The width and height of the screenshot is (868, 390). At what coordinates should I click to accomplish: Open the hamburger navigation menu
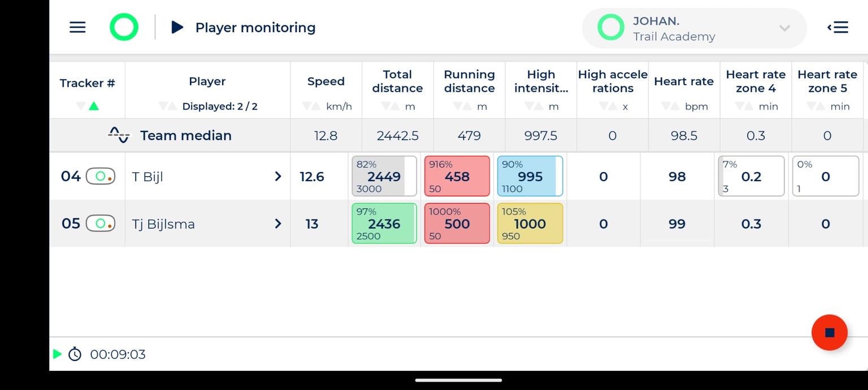tap(77, 27)
